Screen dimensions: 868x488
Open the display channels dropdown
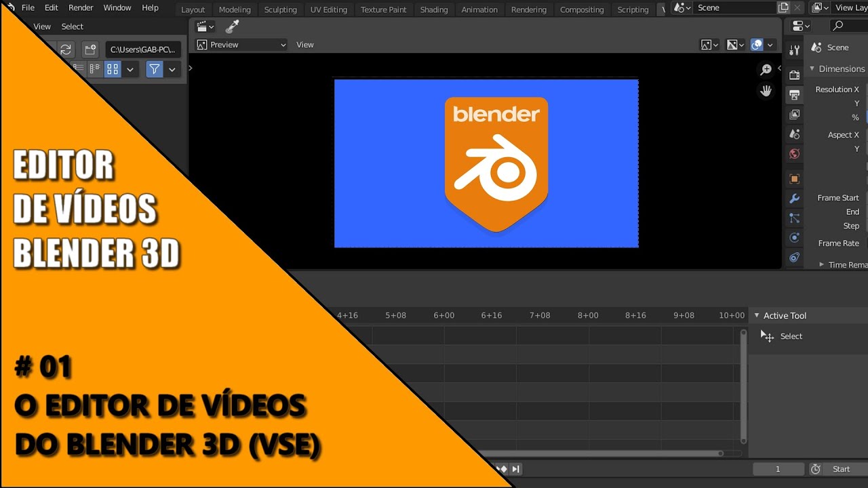click(x=735, y=45)
